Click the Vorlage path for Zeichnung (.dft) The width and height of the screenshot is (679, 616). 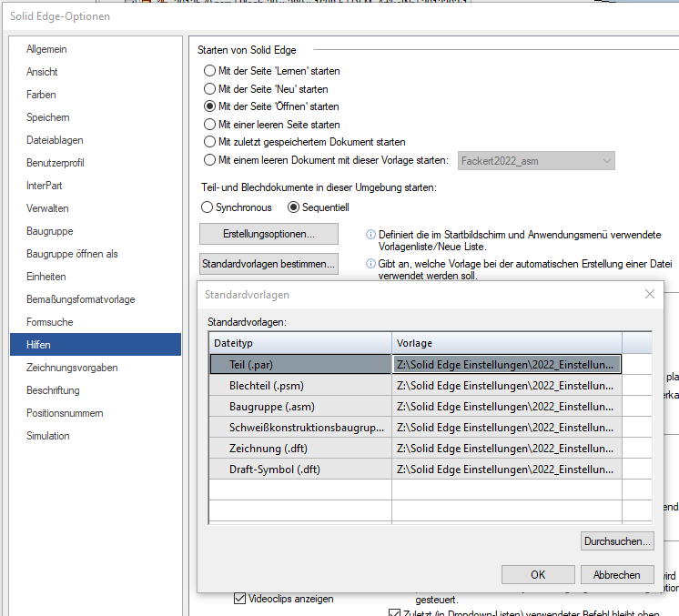(x=507, y=448)
